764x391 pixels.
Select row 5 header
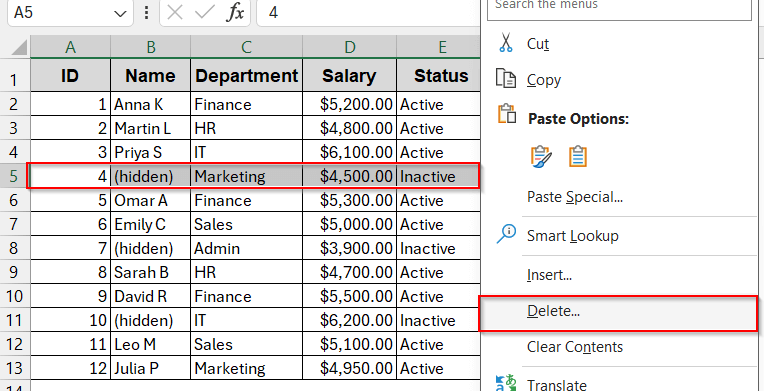(x=15, y=176)
